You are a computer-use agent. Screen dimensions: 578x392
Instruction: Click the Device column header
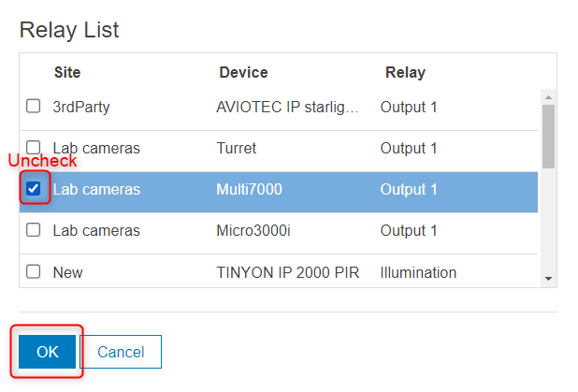pyautogui.click(x=243, y=72)
